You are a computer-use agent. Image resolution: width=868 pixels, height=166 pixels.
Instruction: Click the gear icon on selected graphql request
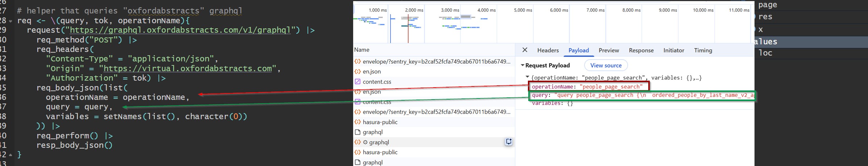(365, 142)
